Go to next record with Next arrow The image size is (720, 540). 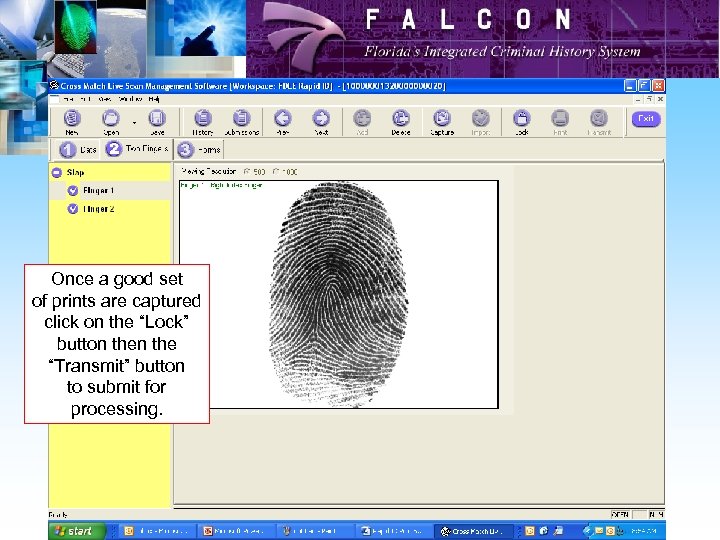click(x=321, y=119)
